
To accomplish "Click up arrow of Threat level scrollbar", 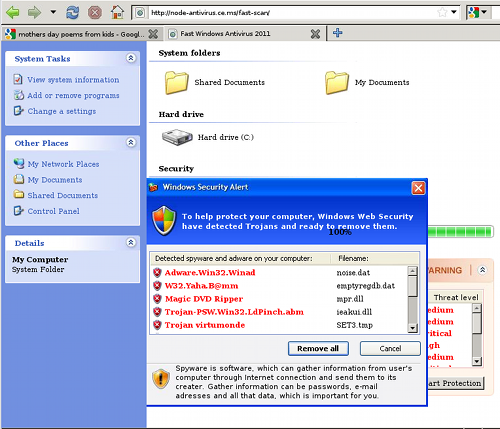I will tap(477, 308).
